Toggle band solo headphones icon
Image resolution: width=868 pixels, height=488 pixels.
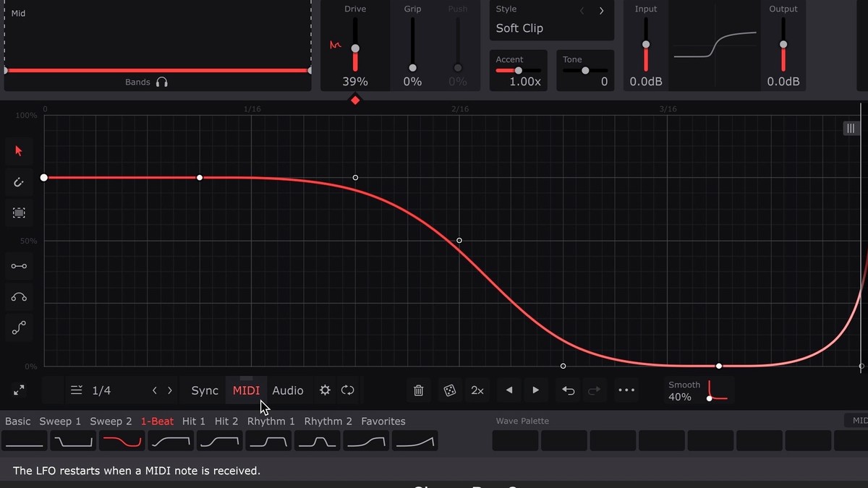(x=161, y=82)
